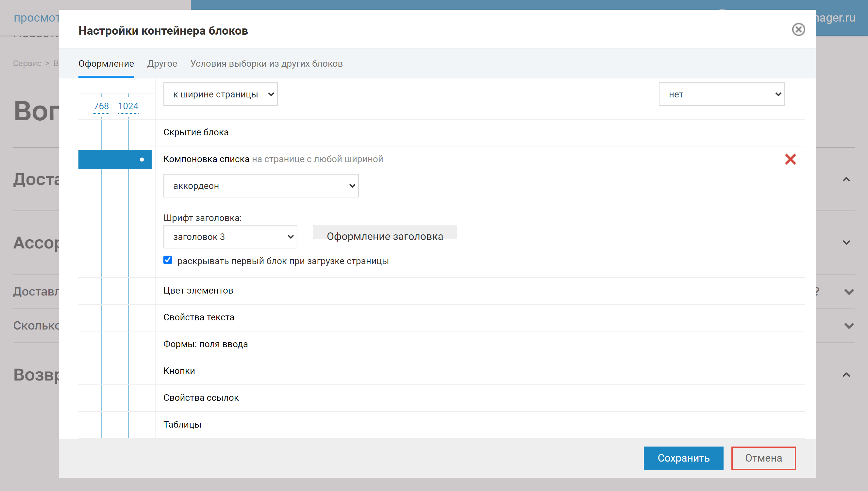Open the 'заголовок 3' font dropdown

click(x=230, y=237)
